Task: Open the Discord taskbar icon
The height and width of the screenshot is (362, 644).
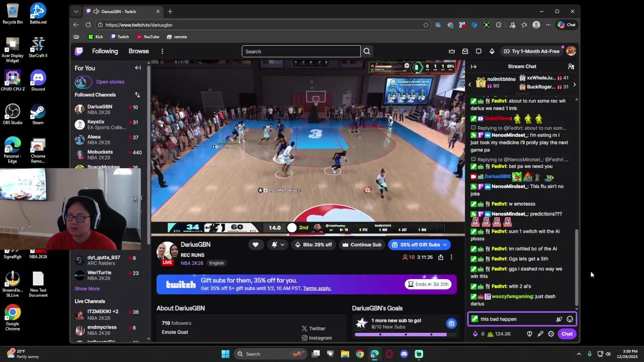Action: (404, 354)
